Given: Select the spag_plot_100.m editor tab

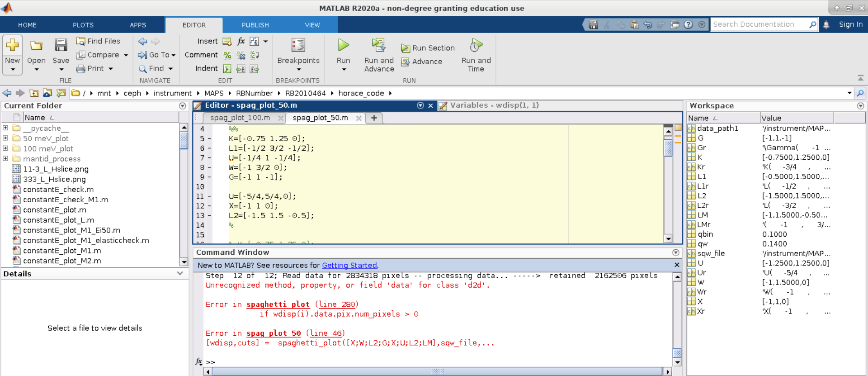Looking at the screenshot, I should (240, 118).
